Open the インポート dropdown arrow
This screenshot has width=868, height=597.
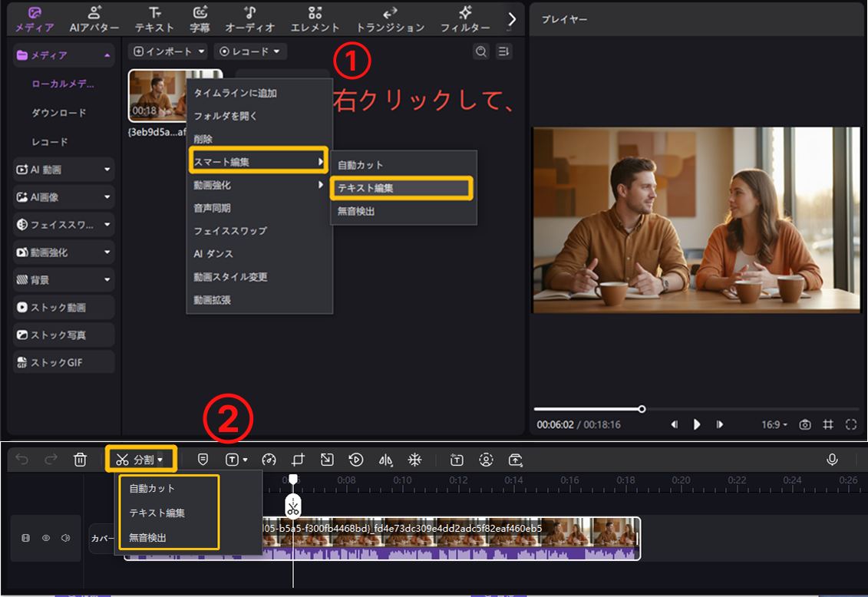point(201,51)
